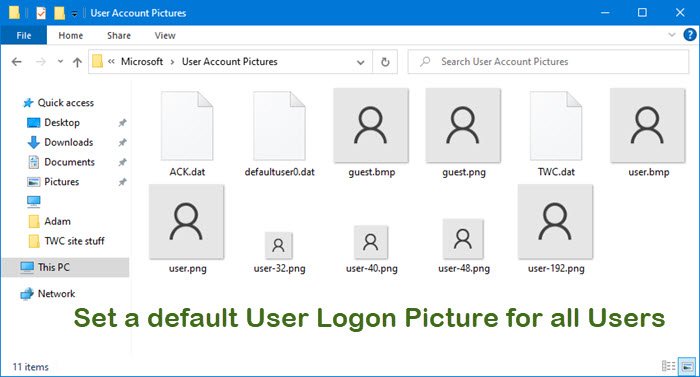Click the unlabeled computer icon in sidebar
The image size is (700, 377).
(33, 201)
